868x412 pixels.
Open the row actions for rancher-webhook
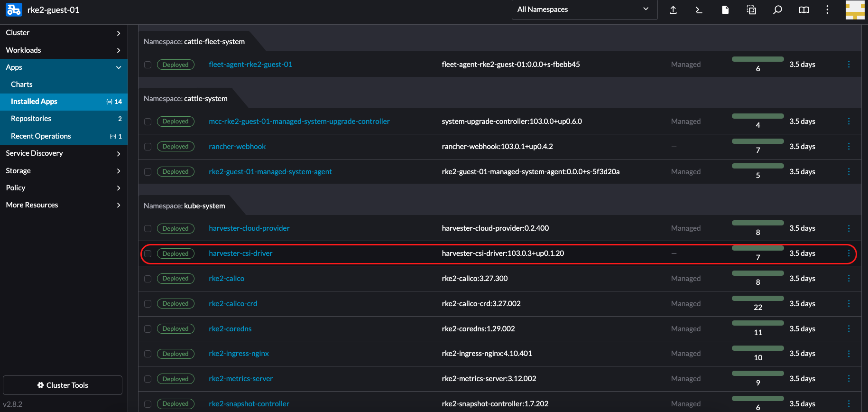tap(849, 147)
